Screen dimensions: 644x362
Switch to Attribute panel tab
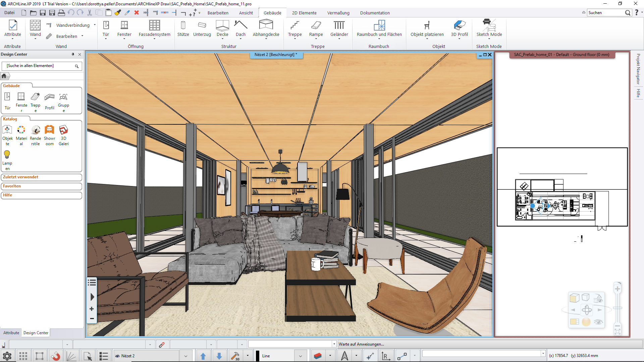coord(11,333)
